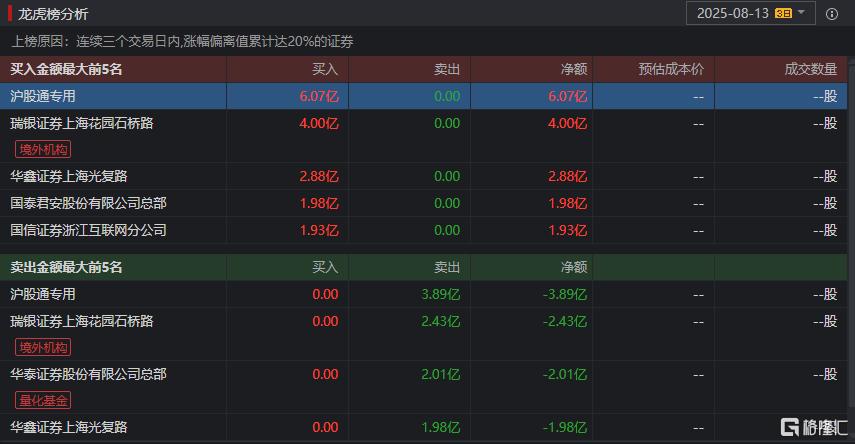Click 沪股通专用 in the sell list

coord(43,295)
